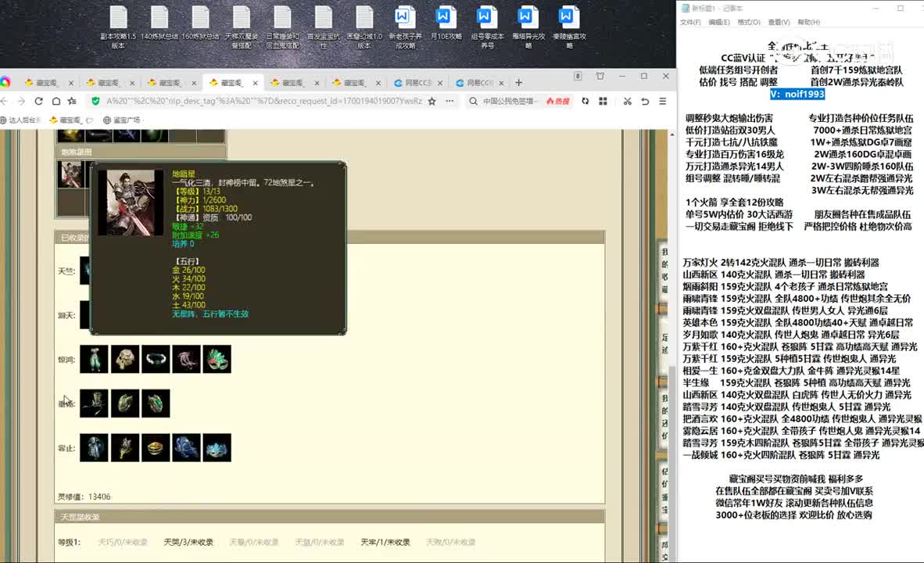This screenshot has width=924, height=563.
Task: Select golden skull item in 惊鸿 row
Action: (125, 359)
